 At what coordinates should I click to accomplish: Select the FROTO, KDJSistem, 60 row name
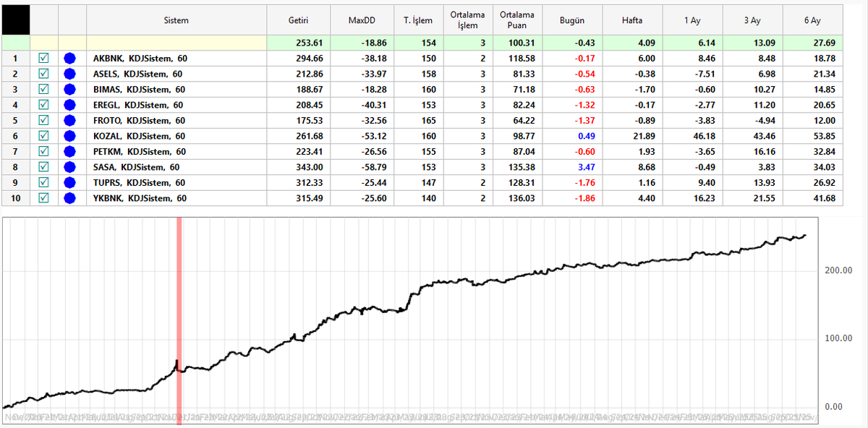(x=139, y=120)
